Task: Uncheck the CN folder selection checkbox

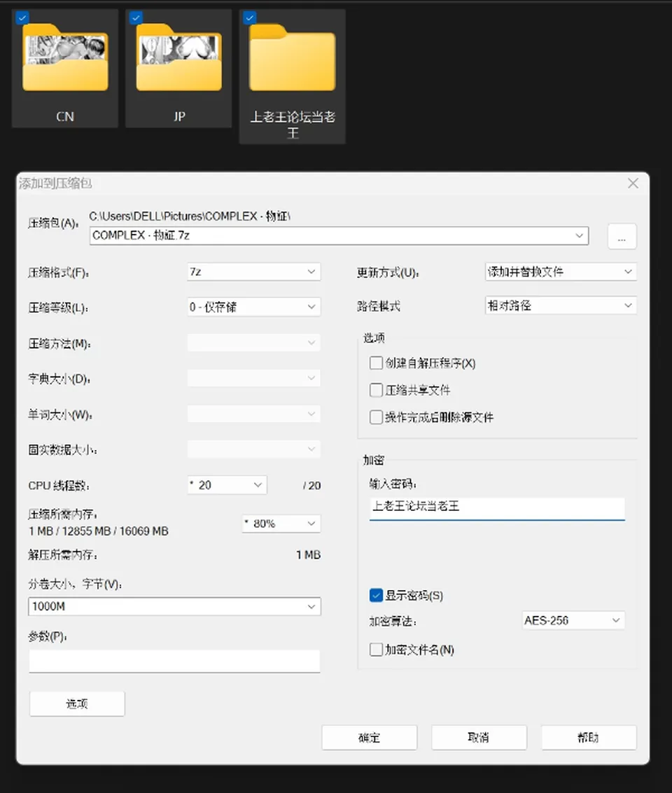Action: (x=22, y=18)
